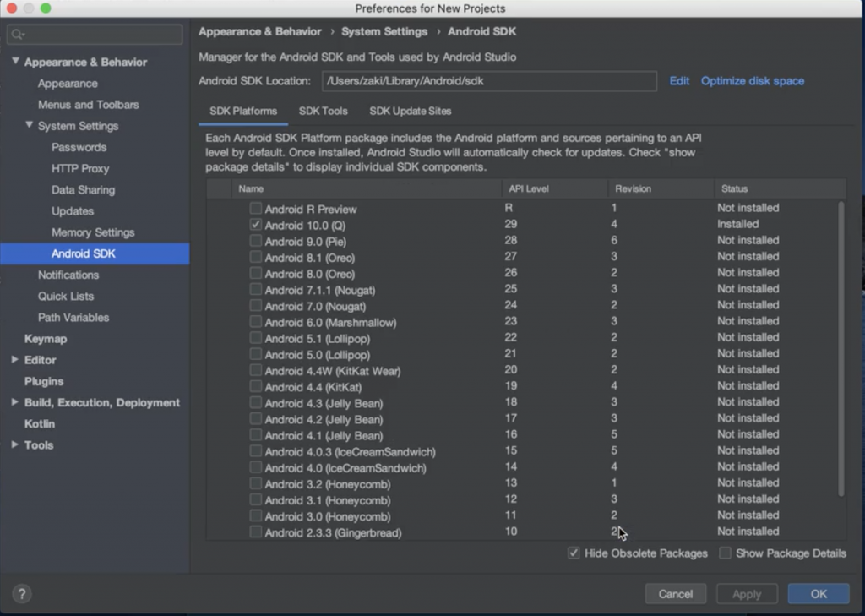Click the Status column header
The height and width of the screenshot is (616, 865).
click(x=780, y=188)
